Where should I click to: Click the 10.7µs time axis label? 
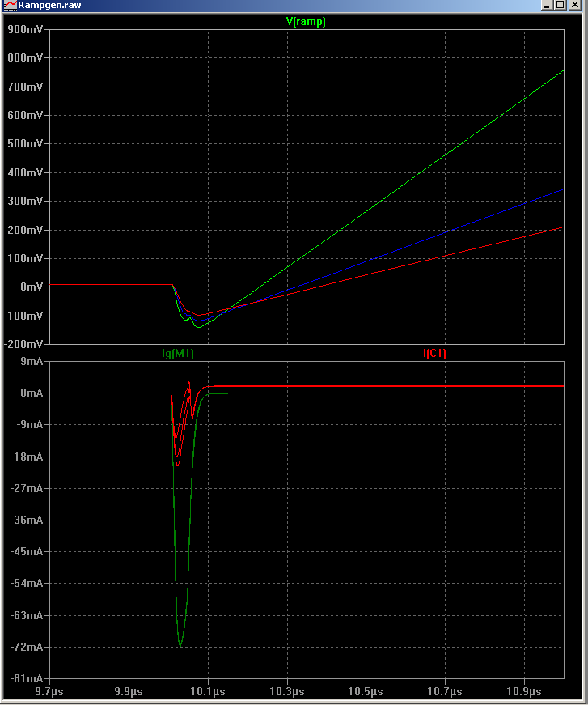[x=445, y=691]
